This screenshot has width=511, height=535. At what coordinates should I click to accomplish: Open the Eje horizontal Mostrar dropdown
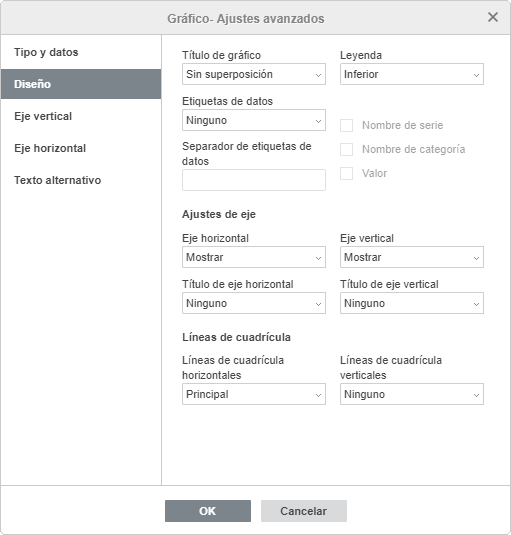tap(254, 257)
